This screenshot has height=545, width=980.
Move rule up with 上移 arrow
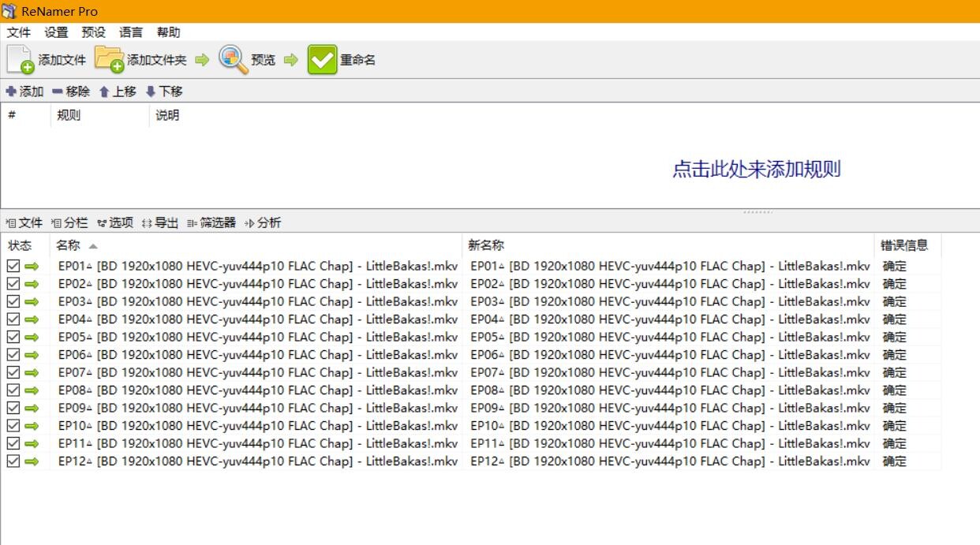104,91
